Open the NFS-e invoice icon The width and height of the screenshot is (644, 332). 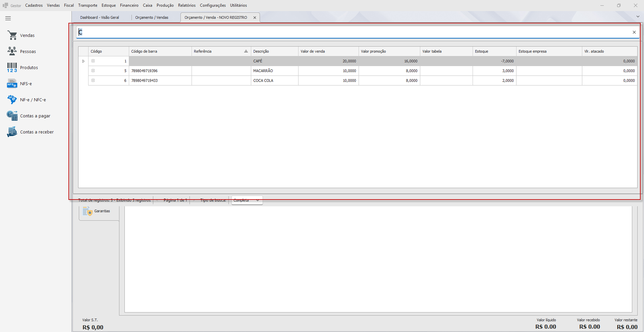point(12,84)
